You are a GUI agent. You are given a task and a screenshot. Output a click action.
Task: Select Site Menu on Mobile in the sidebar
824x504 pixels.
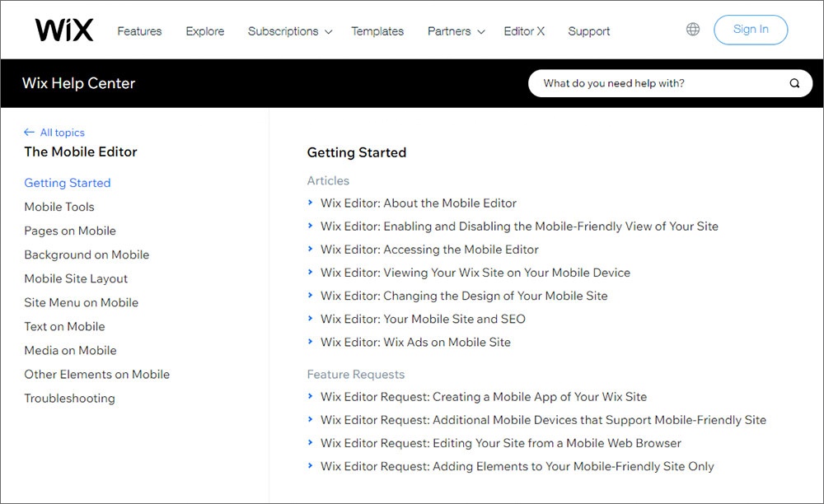tap(81, 302)
